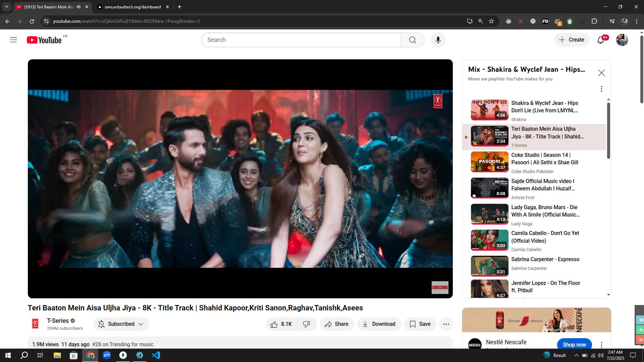Viewport: 644px width, 362px height.
Task: Reload the page with browser refresh
Action: [32, 21]
